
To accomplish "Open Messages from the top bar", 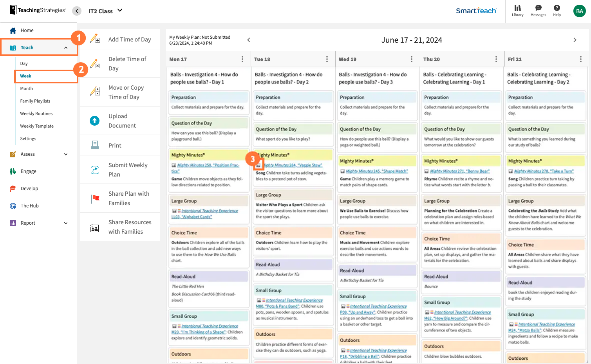I will pos(538,9).
